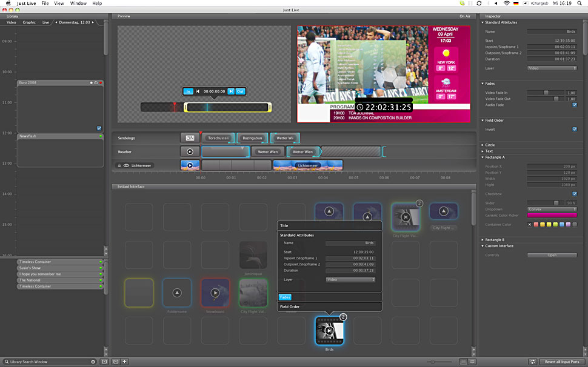The image size is (588, 367).
Task: Open the Layer dropdown in Inspector
Action: 552,68
